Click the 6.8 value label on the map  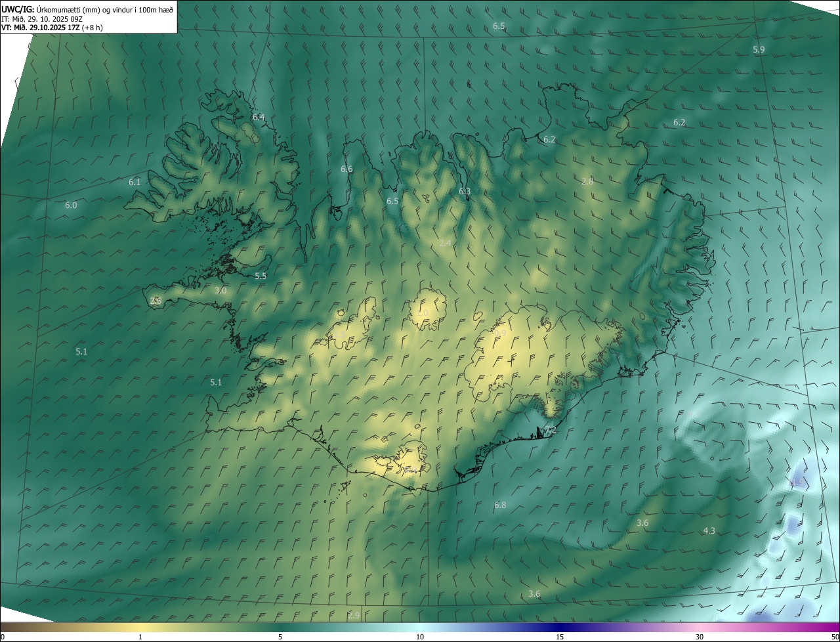[x=500, y=505]
